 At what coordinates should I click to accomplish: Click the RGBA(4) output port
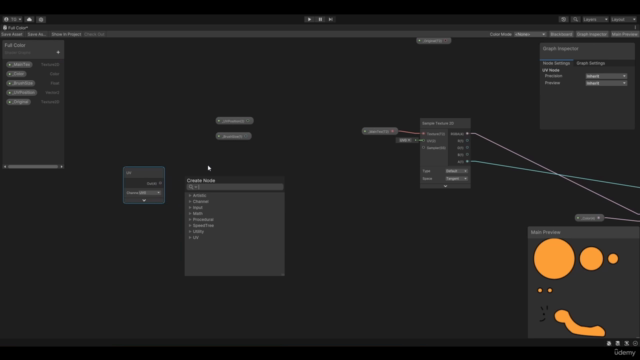pyautogui.click(x=467, y=133)
